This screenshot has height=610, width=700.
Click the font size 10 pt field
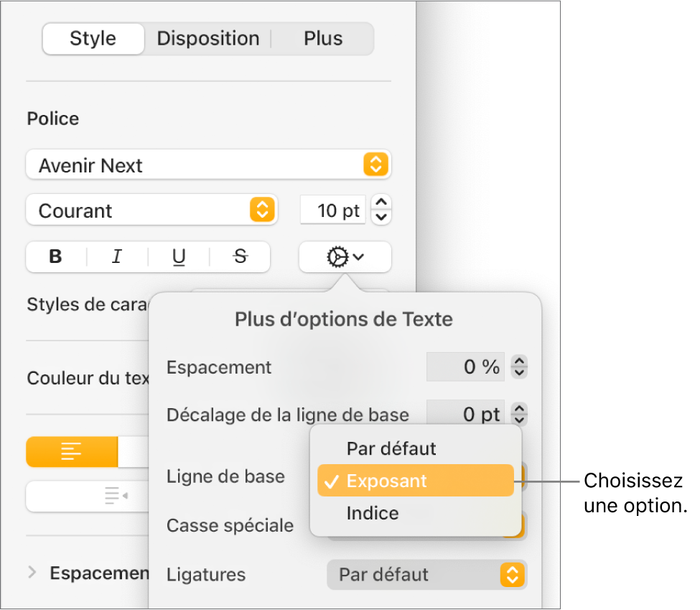pos(332,211)
